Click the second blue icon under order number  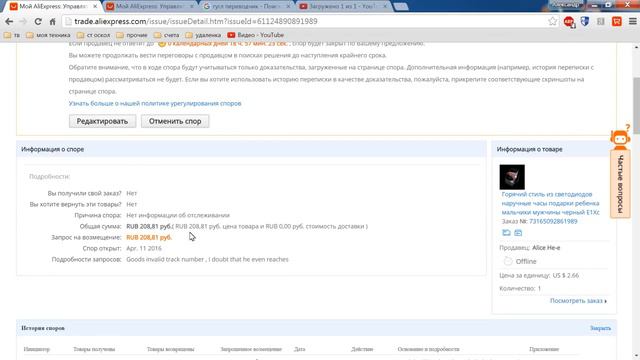(x=518, y=233)
